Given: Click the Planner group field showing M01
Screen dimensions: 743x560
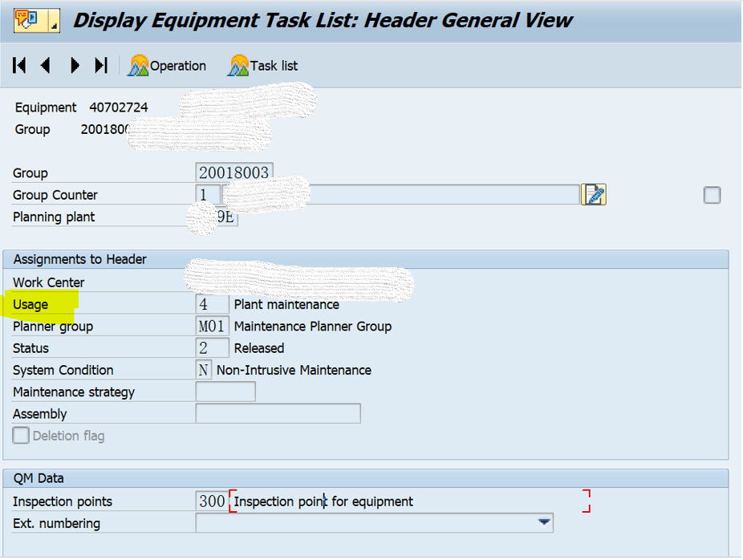Looking at the screenshot, I should [x=212, y=326].
